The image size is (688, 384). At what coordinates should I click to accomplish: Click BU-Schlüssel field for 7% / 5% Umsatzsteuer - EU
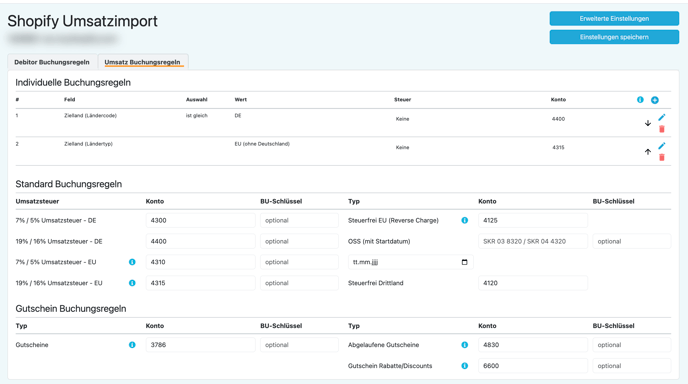pyautogui.click(x=299, y=262)
